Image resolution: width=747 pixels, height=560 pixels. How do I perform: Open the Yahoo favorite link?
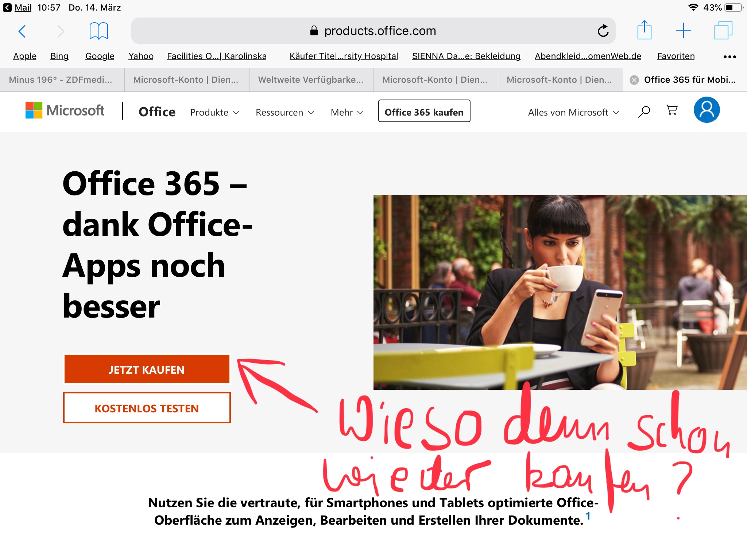[141, 56]
